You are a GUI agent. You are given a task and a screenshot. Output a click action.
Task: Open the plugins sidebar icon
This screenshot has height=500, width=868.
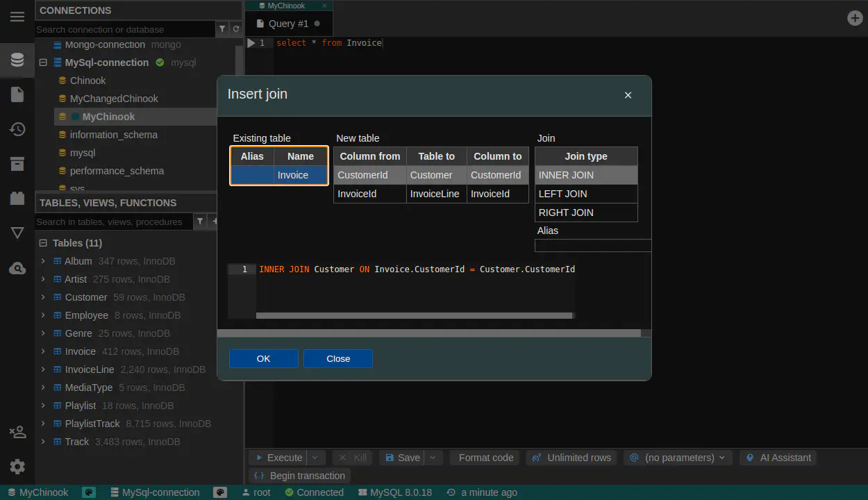[17, 199]
